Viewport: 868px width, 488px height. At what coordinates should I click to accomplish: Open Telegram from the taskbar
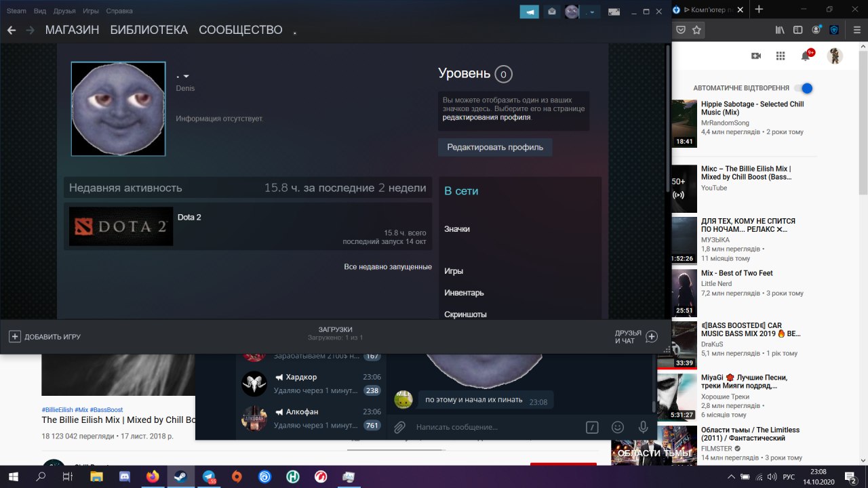(209, 476)
